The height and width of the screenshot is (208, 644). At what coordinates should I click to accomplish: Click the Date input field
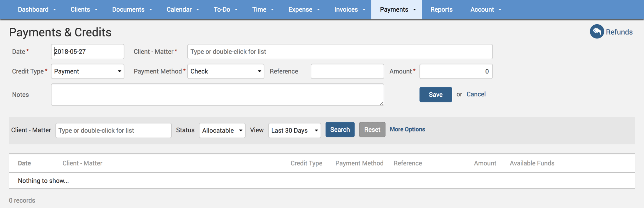(x=87, y=52)
